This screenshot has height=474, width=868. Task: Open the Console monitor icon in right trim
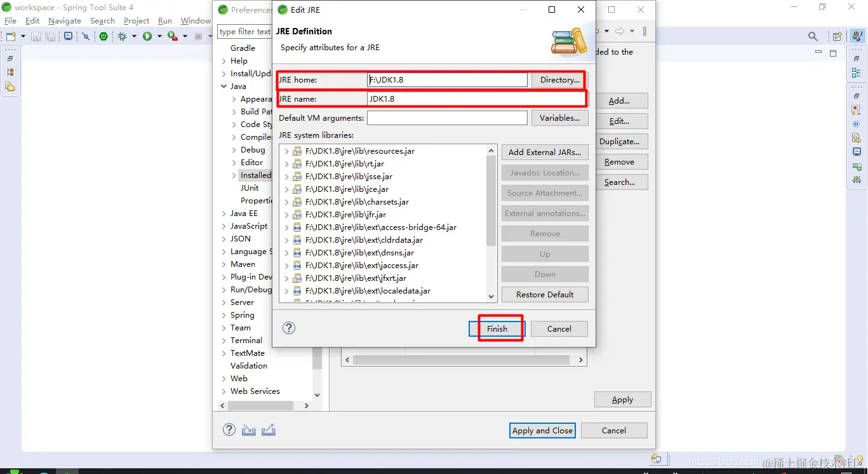point(857,152)
